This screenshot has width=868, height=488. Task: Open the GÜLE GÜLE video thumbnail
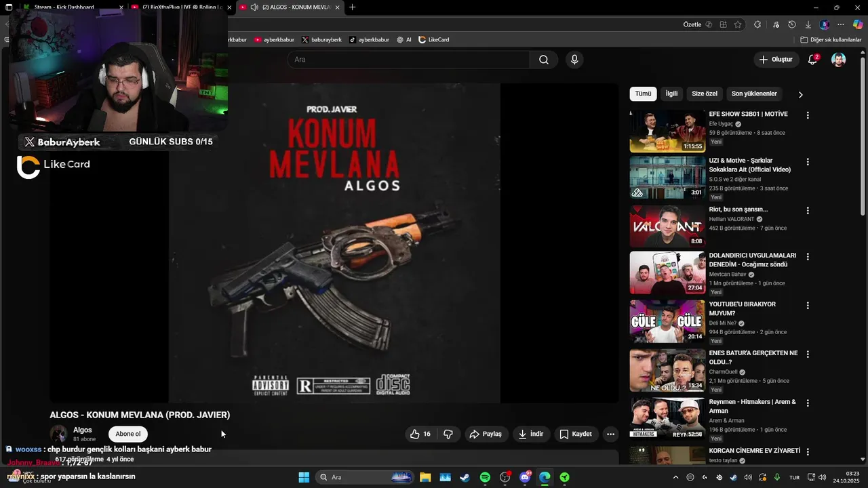667,321
